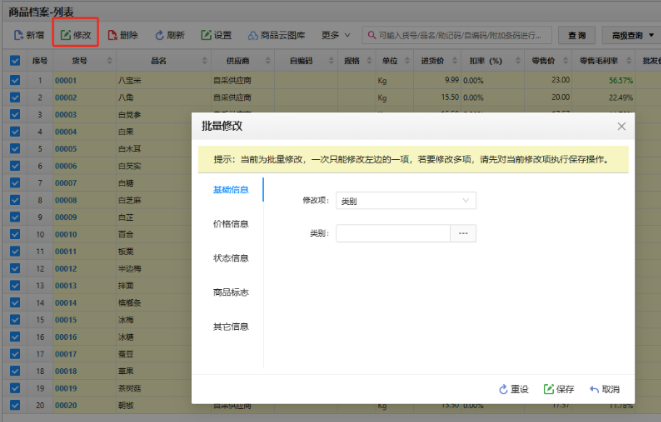The image size is (661, 422).
Task: Sort by the 零售价 column arrows
Action: (565, 61)
